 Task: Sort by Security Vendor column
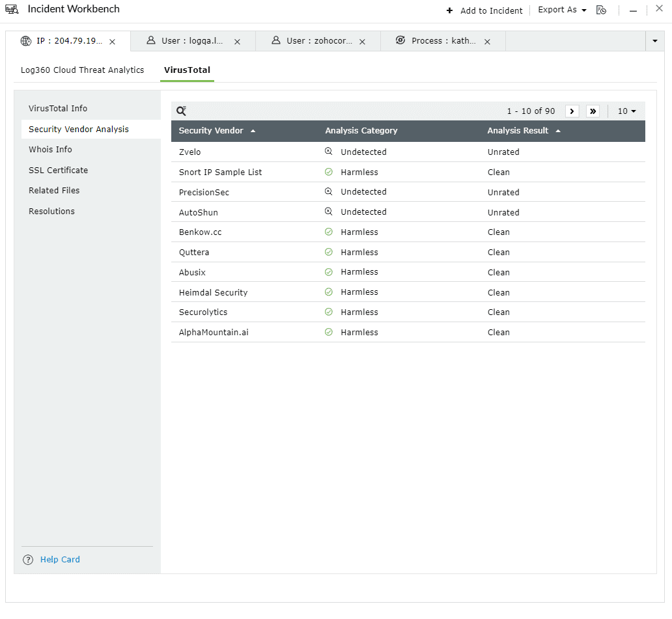(217, 131)
